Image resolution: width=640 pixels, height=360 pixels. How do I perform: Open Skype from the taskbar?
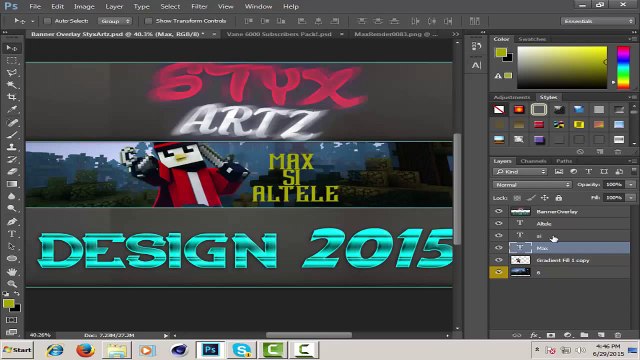pos(242,350)
